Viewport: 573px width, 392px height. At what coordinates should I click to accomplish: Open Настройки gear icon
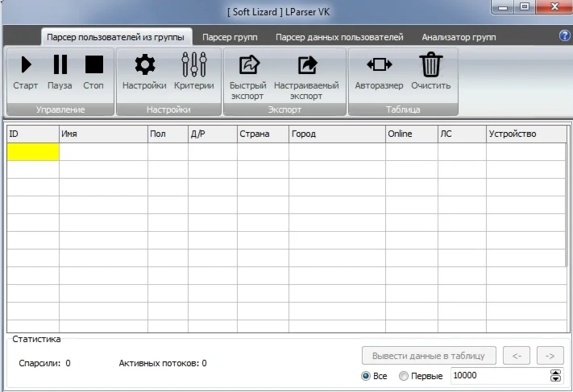click(x=144, y=65)
